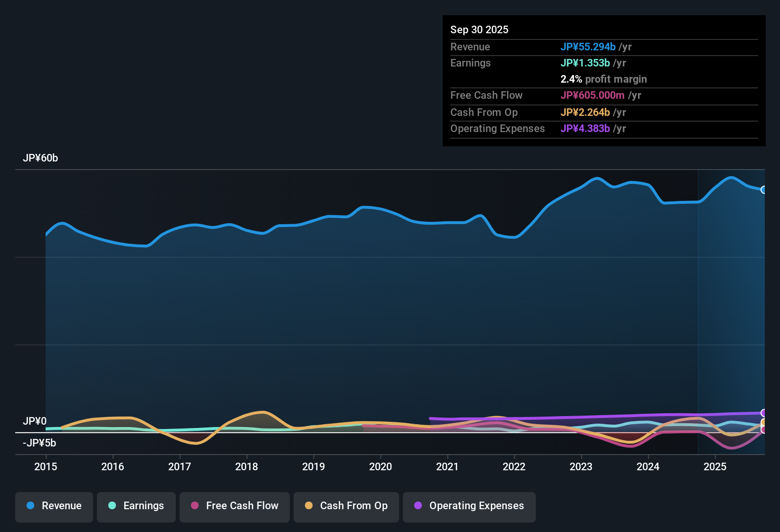The height and width of the screenshot is (532, 780).
Task: Click the JP¥605.000m Free Cash Flow value
Action: (x=592, y=95)
